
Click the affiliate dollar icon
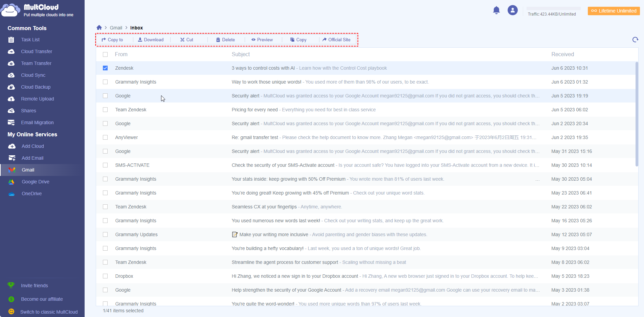11,299
